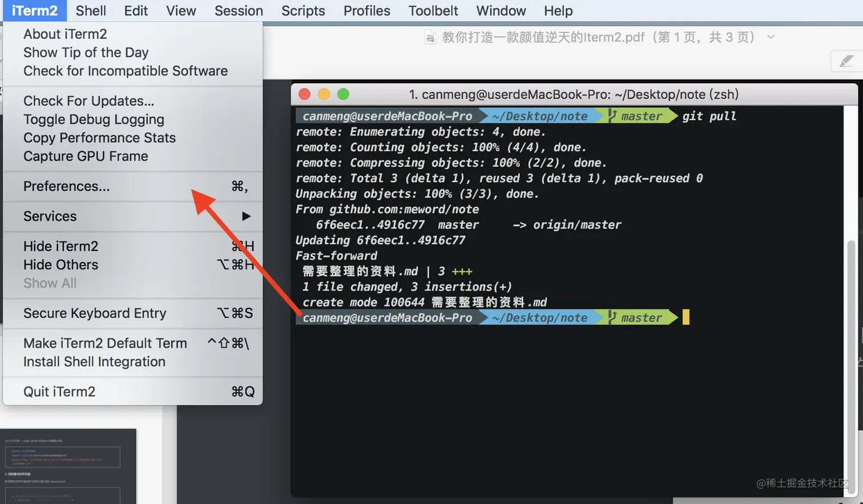The width and height of the screenshot is (863, 504).
Task: Select About iTerm2
Action: point(132,34)
